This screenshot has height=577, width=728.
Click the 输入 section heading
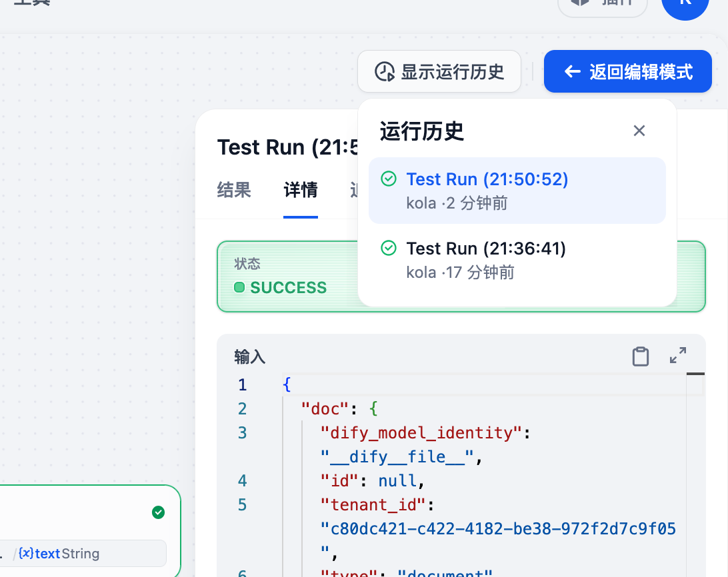click(x=250, y=357)
